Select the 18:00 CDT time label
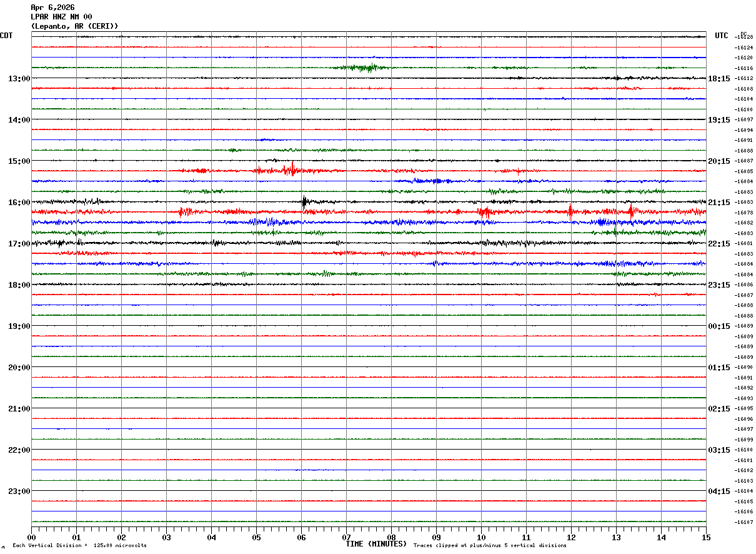 pyautogui.click(x=19, y=285)
